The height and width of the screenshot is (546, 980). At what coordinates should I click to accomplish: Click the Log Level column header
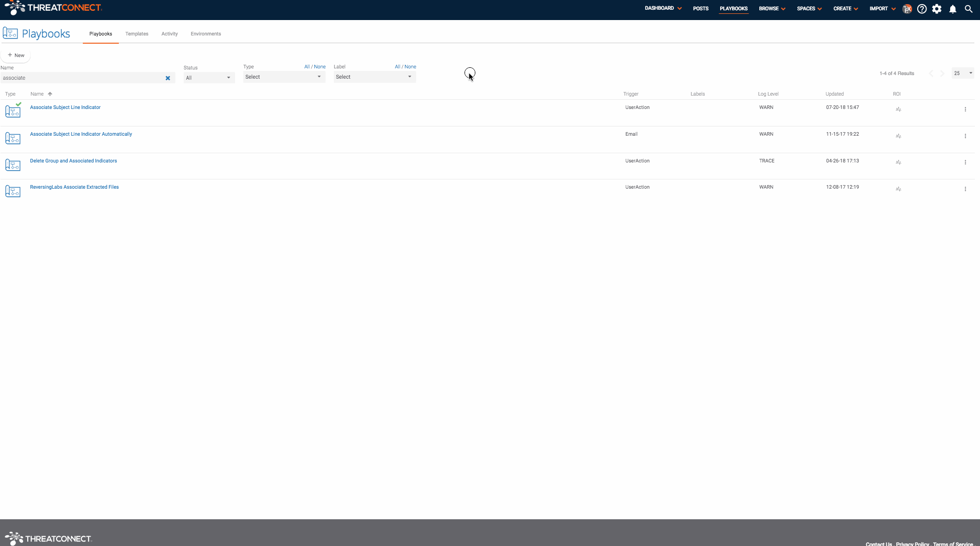(768, 94)
